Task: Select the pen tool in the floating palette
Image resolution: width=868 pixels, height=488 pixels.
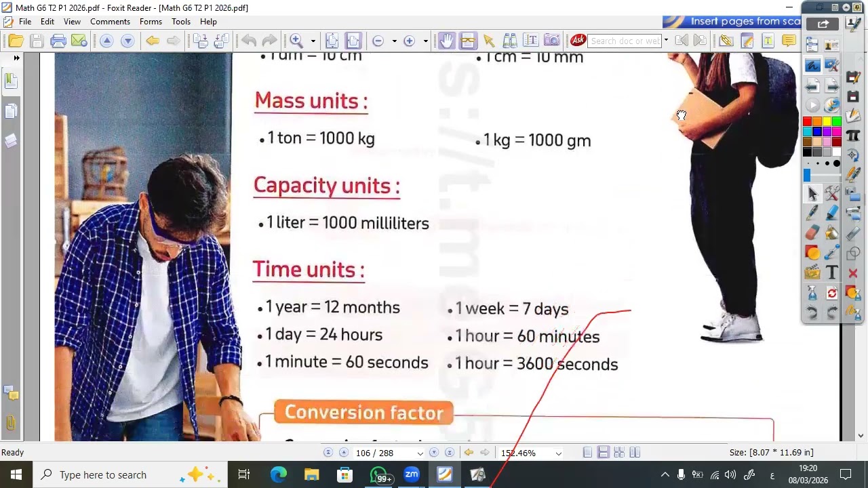Action: tap(812, 213)
